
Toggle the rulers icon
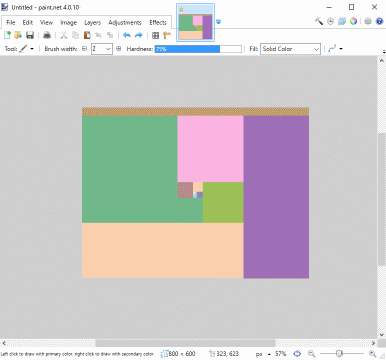(167, 35)
